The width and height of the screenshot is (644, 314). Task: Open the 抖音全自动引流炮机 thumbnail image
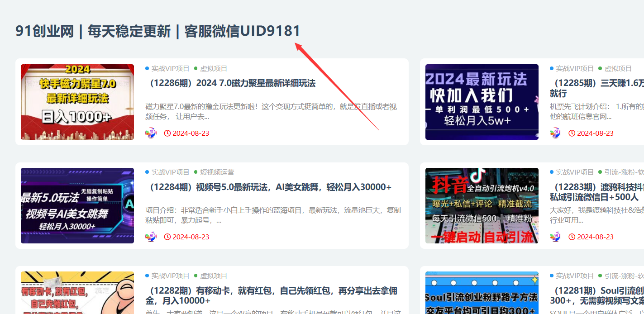tap(482, 205)
